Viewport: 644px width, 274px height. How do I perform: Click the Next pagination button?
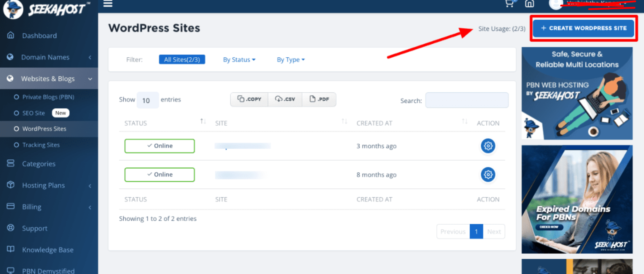(494, 231)
